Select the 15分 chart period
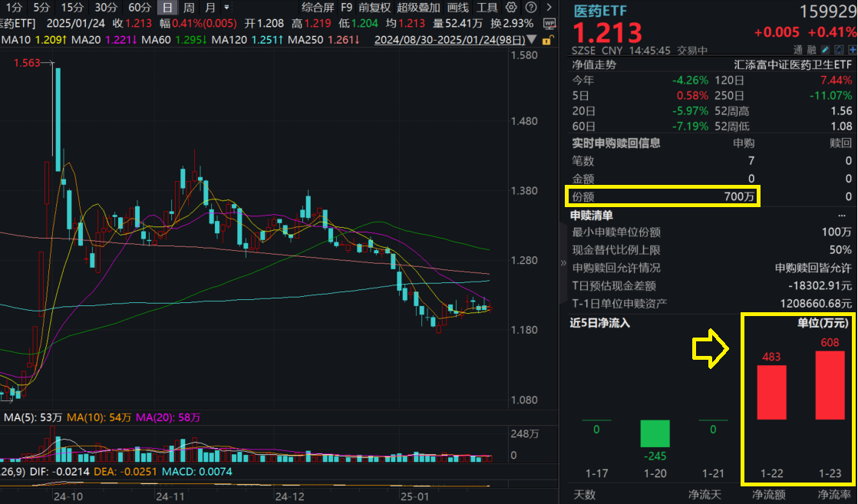Viewport: 858px width, 504px height. (71, 8)
